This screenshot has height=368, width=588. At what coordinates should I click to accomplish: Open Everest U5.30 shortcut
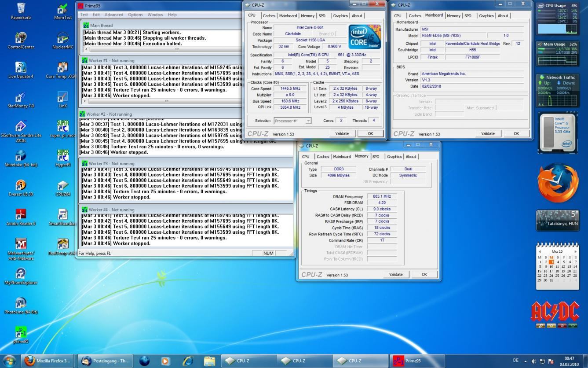tap(21, 188)
